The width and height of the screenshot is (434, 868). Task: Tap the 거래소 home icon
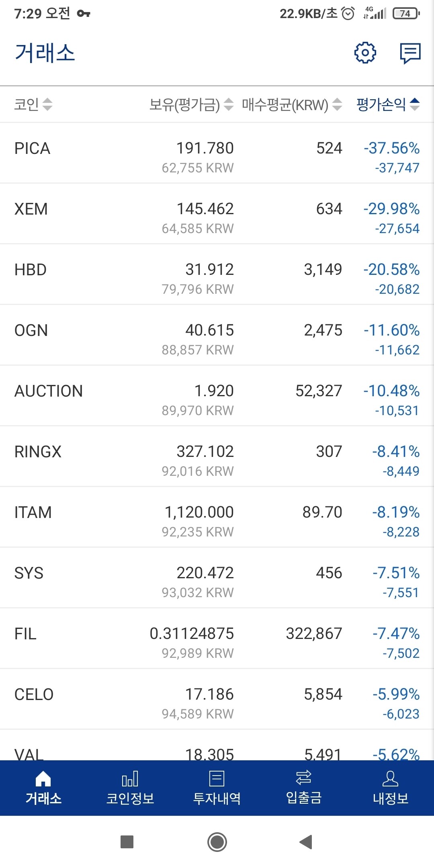click(x=43, y=779)
